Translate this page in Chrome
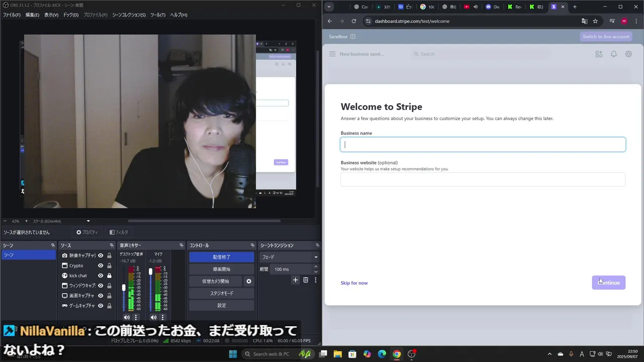Screen dimensions: 644x362 pyautogui.click(x=584, y=21)
